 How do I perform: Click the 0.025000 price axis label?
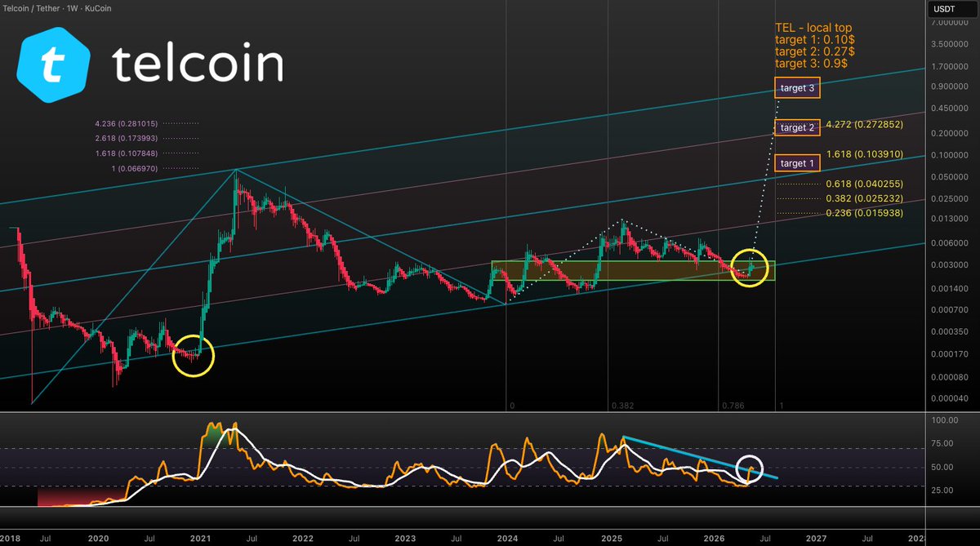click(x=948, y=198)
